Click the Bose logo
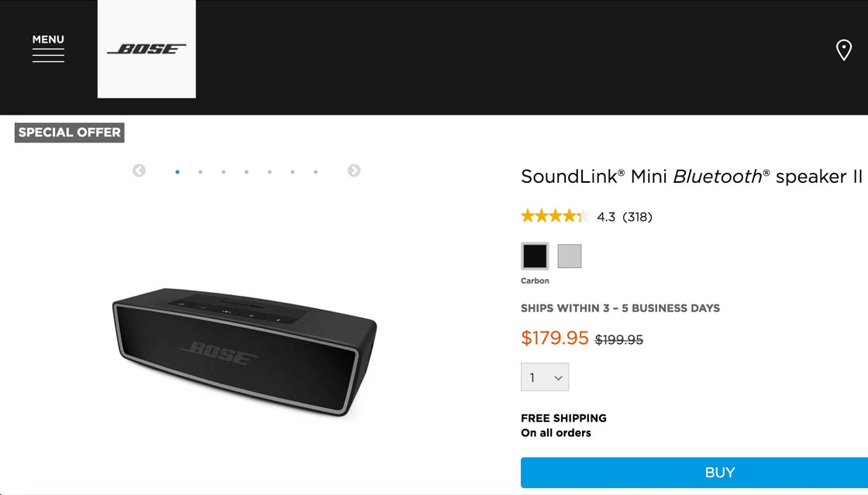 [x=146, y=49]
